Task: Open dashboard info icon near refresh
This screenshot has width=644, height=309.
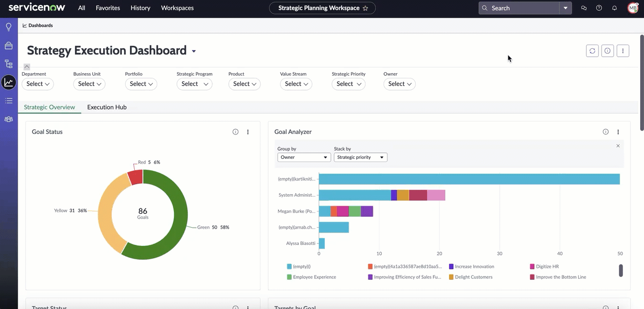Action: (x=608, y=51)
